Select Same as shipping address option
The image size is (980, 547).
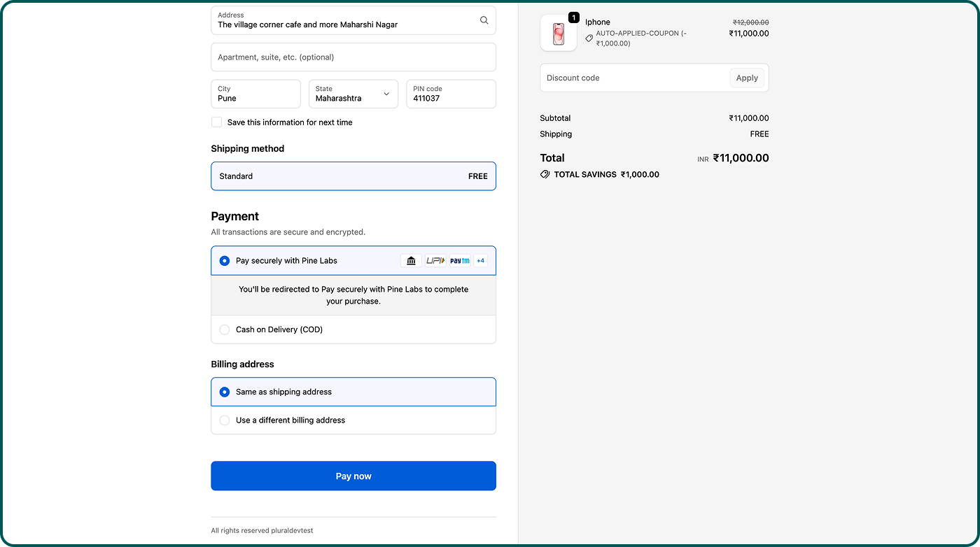(353, 392)
